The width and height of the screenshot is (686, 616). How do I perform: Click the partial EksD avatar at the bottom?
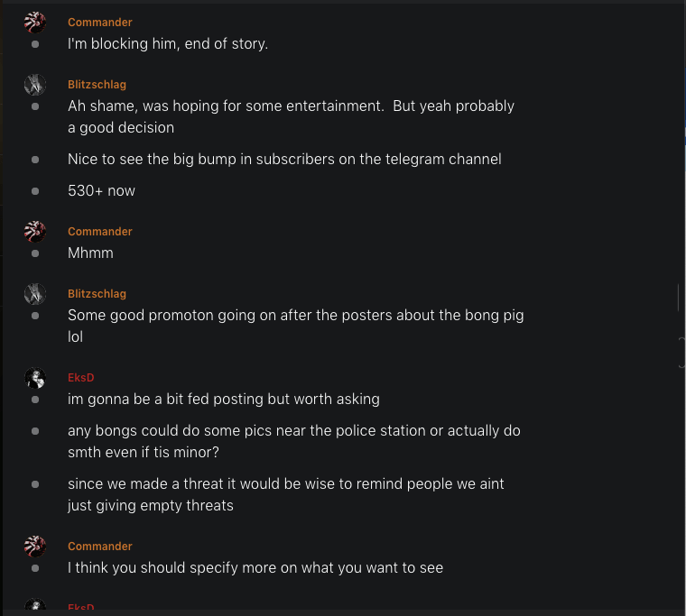point(35,608)
